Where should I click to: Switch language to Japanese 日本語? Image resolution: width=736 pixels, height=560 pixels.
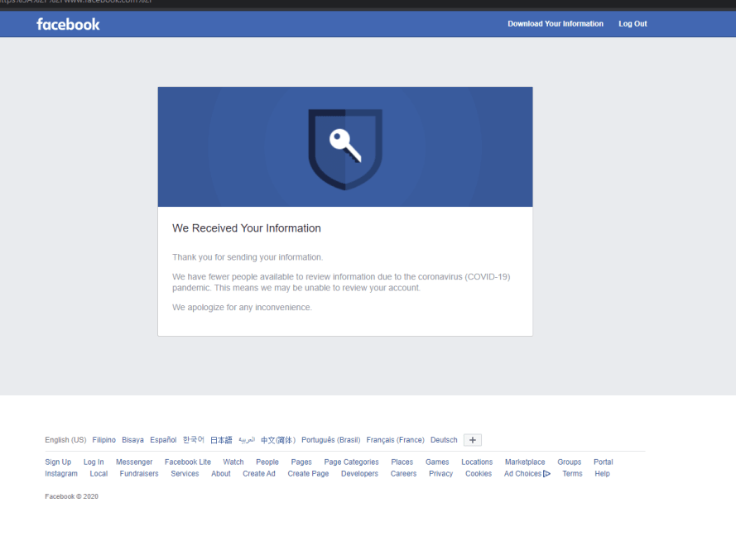[221, 440]
